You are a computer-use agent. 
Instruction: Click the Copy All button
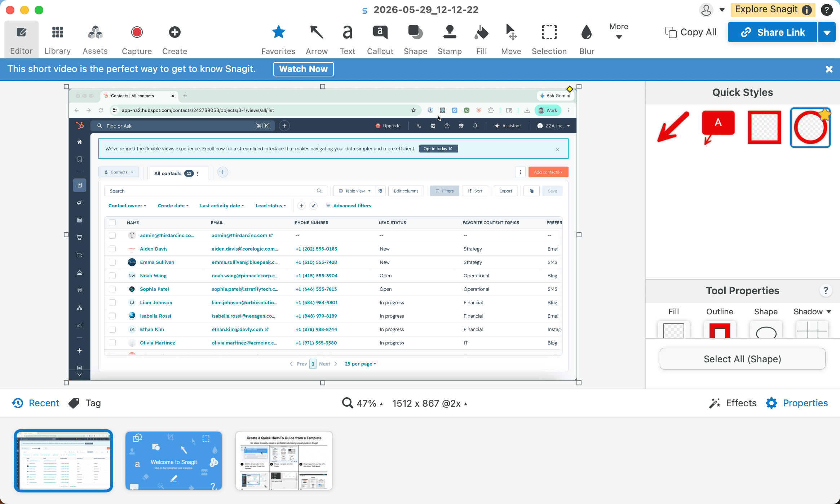click(691, 32)
